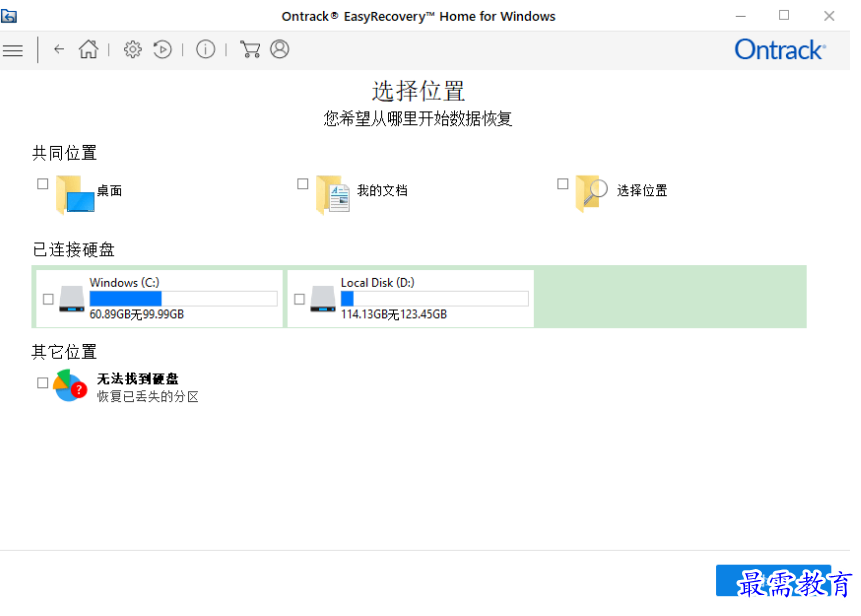Tick the Local Disk (D:) checkbox
The height and width of the screenshot is (616, 861).
(300, 299)
